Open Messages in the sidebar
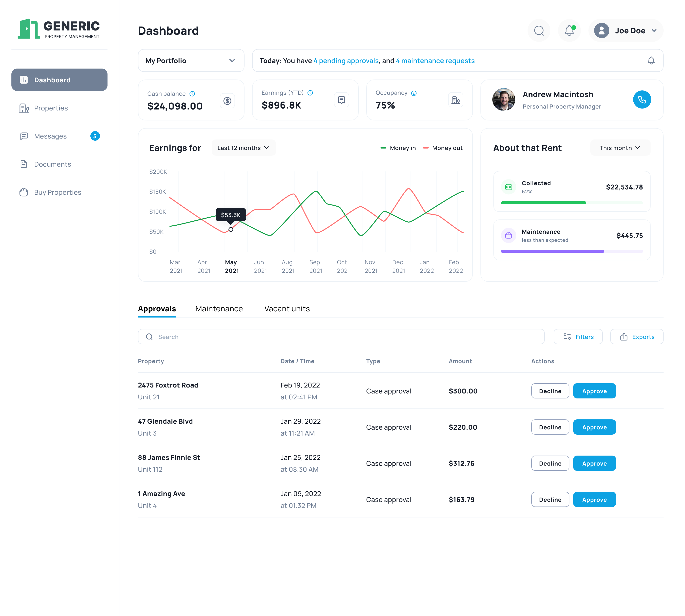This screenshot has height=616, width=685. [50, 136]
